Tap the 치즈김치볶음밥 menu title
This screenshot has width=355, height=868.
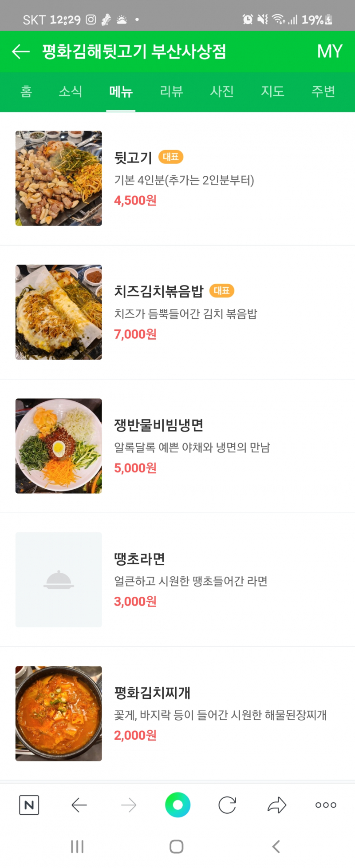click(159, 291)
